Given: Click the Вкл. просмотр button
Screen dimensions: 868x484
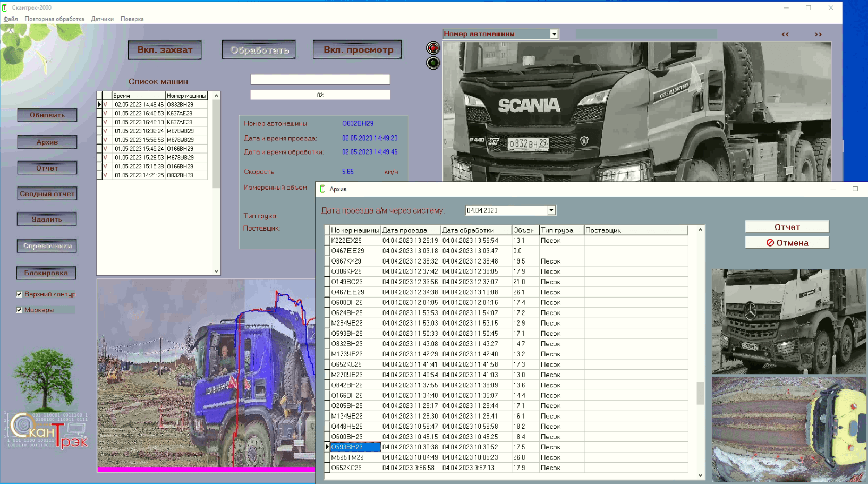Looking at the screenshot, I should pos(358,50).
